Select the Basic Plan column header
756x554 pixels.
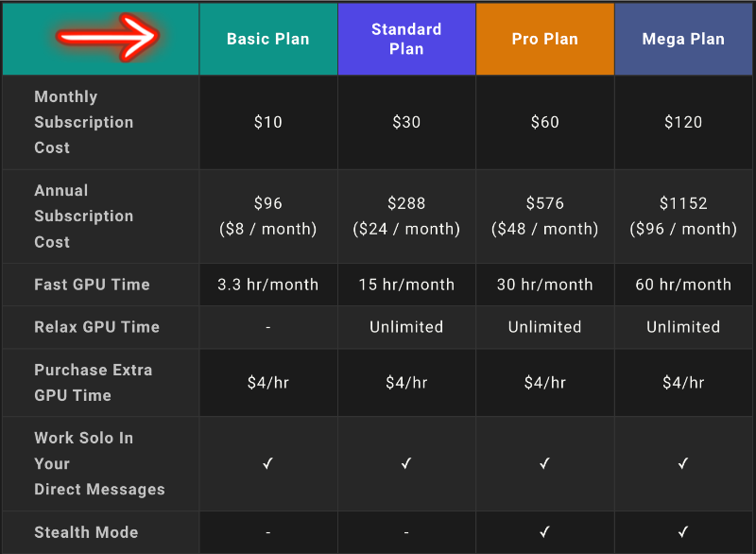click(x=268, y=39)
